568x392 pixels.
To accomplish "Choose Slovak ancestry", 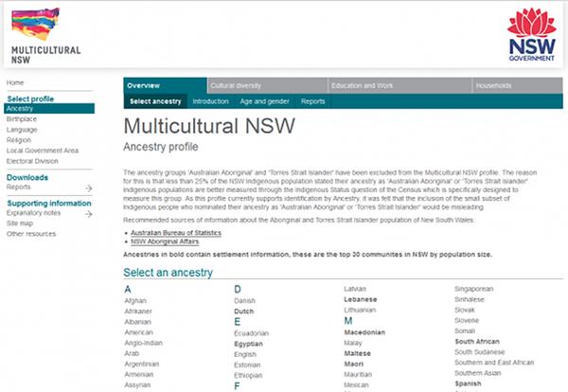I will tap(465, 310).
